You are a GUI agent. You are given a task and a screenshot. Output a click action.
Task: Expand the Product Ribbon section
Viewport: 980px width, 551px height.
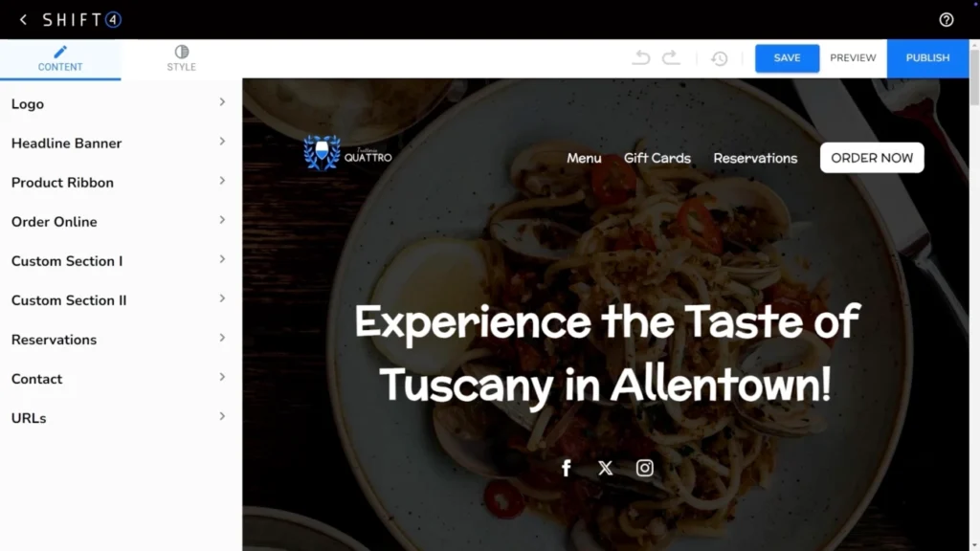pos(119,183)
